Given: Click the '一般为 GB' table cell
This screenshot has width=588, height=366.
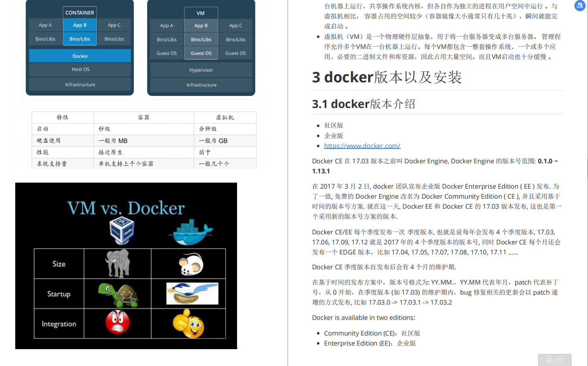Looking at the screenshot, I should click(225, 140).
